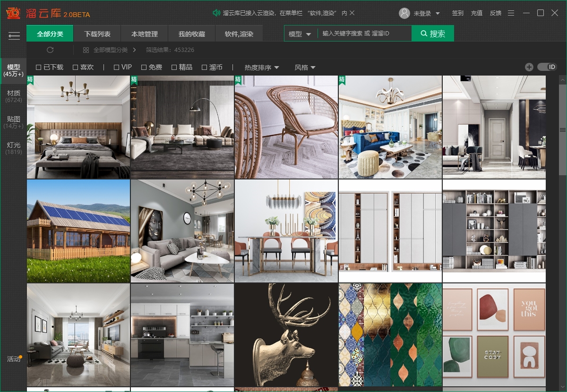Screen dimensions: 567x392
Task: Open the 风格 style dropdown
Action: [305, 68]
